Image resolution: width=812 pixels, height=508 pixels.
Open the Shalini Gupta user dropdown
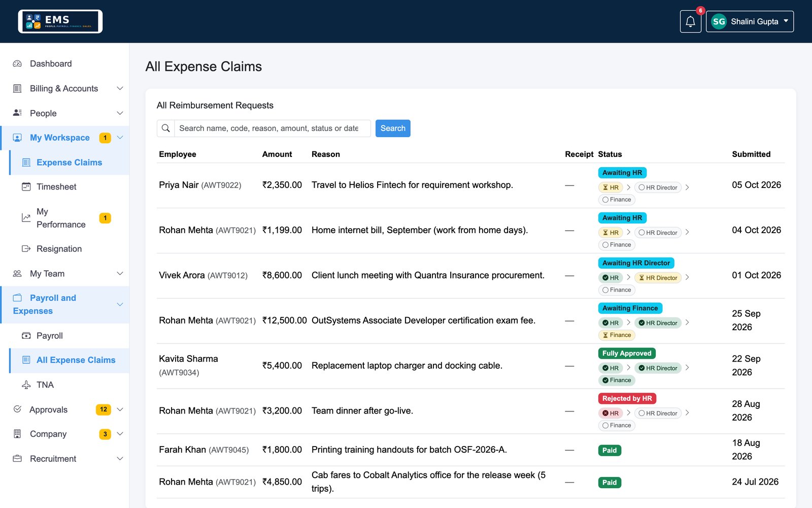[750, 21]
